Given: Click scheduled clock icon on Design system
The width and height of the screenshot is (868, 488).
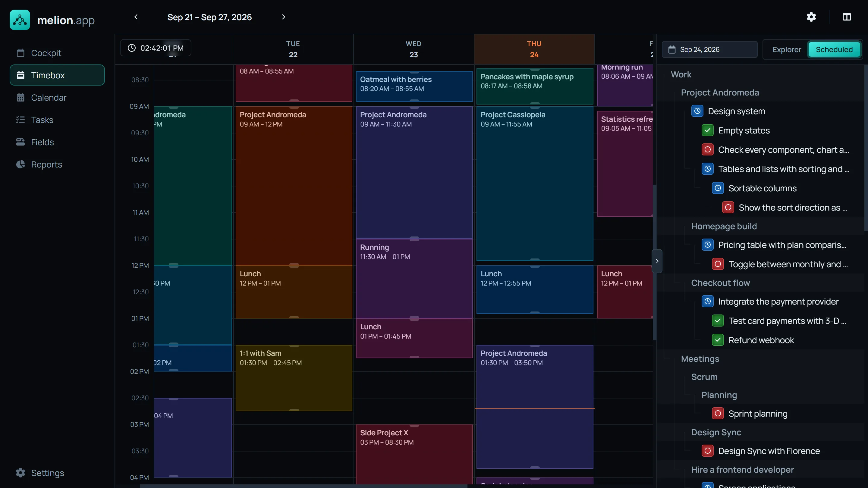Looking at the screenshot, I should [697, 111].
